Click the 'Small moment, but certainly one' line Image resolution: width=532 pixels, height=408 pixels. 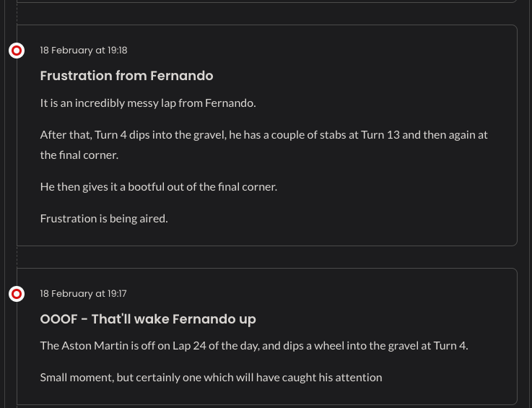tap(211, 377)
